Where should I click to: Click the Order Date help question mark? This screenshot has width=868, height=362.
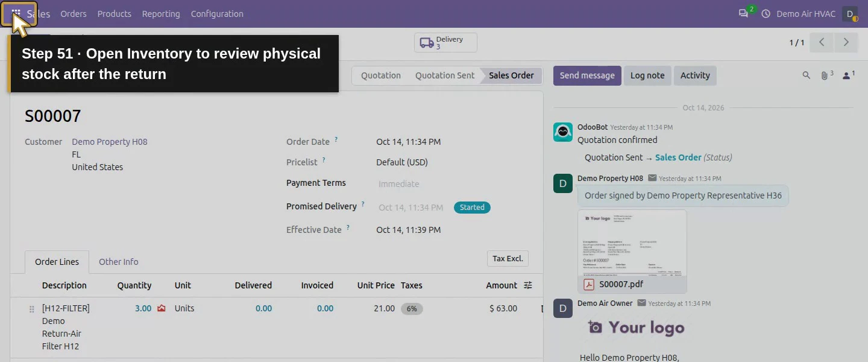tap(336, 140)
